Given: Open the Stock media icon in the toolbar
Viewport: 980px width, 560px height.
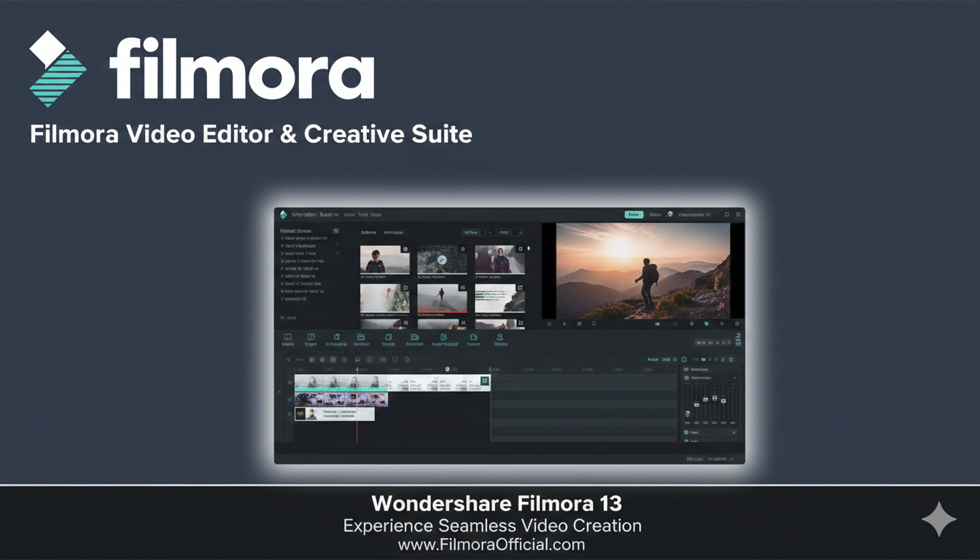Looking at the screenshot, I should (x=311, y=338).
